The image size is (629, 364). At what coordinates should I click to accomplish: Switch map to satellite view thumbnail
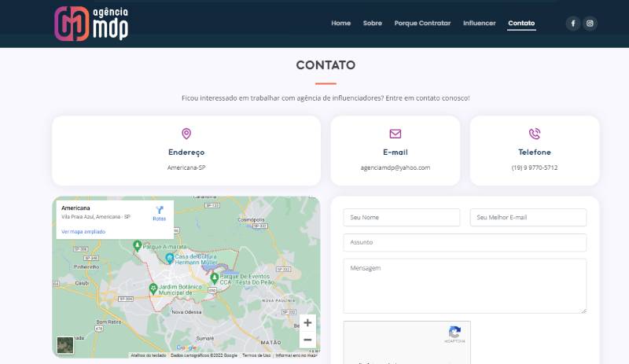pos(65,344)
